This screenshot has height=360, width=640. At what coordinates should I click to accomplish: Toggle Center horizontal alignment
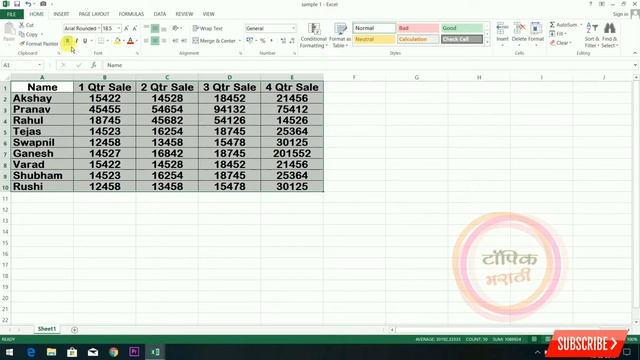(x=155, y=41)
